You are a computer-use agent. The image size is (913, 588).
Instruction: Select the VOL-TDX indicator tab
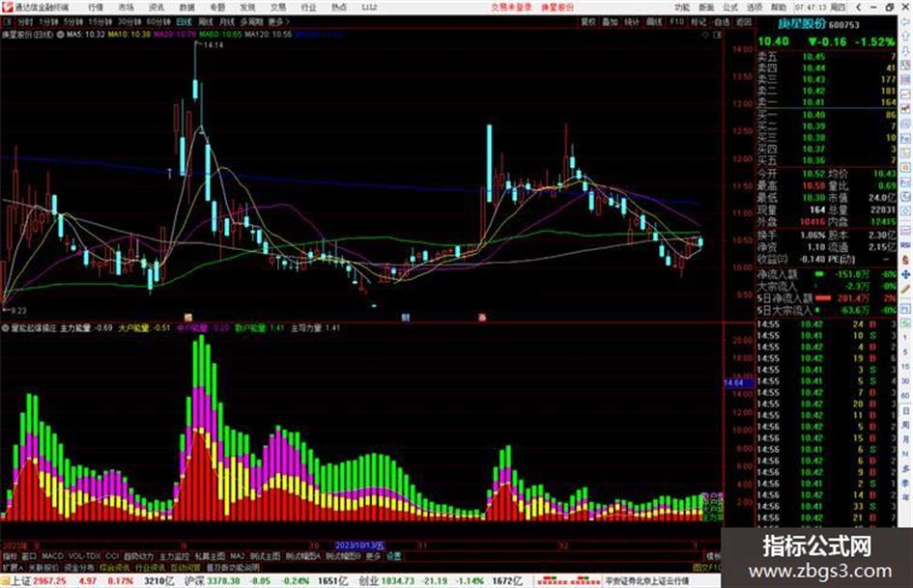coord(85,556)
